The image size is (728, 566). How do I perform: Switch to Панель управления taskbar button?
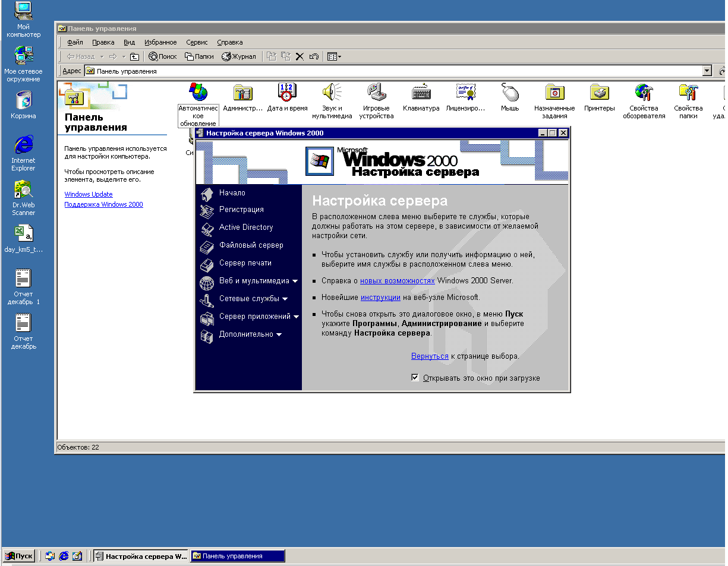[x=237, y=556]
